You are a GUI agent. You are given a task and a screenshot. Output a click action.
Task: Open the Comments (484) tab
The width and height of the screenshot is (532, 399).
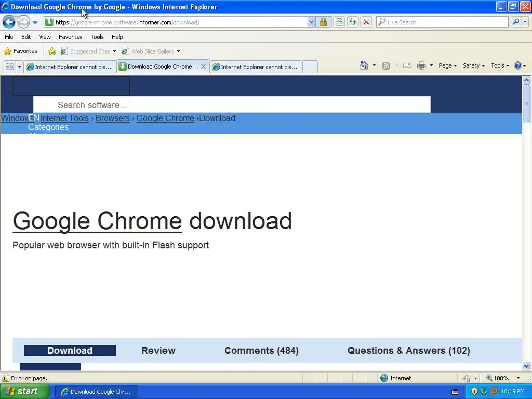click(262, 351)
